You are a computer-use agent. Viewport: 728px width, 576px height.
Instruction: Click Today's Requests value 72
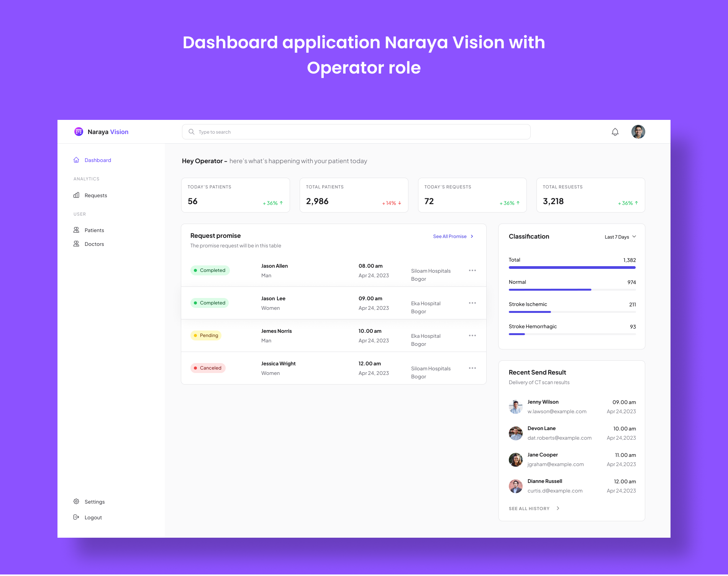tap(429, 201)
